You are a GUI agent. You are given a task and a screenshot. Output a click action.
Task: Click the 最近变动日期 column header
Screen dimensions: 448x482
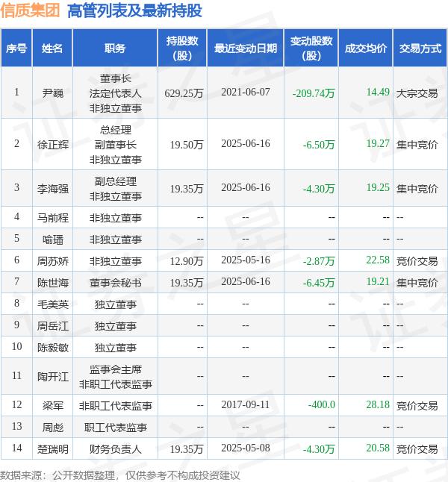[245, 48]
